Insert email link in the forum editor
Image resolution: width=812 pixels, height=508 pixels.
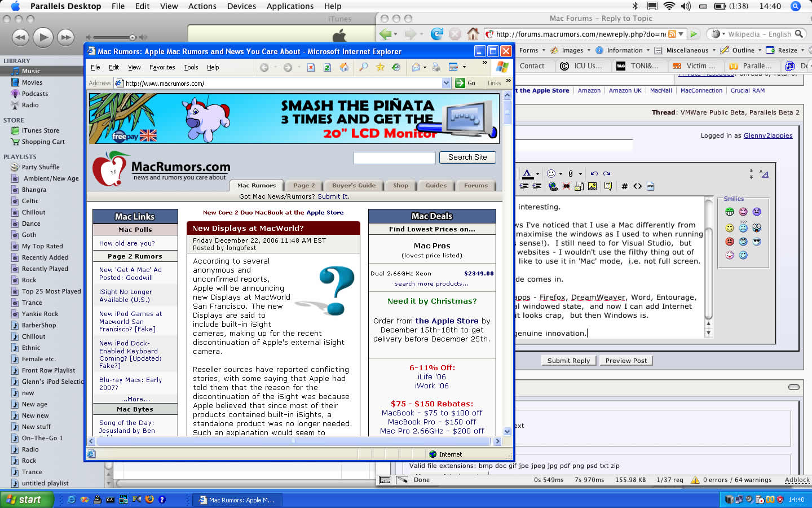click(579, 186)
